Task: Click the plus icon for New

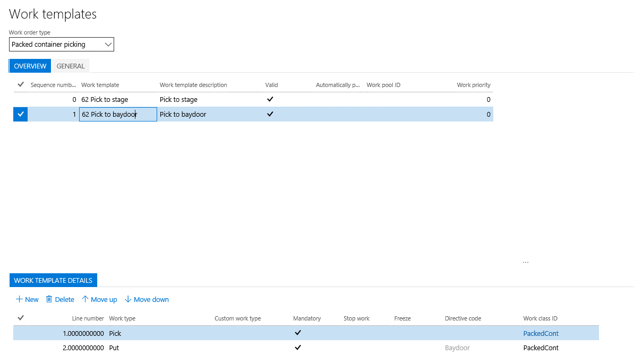Action: pyautogui.click(x=19, y=300)
